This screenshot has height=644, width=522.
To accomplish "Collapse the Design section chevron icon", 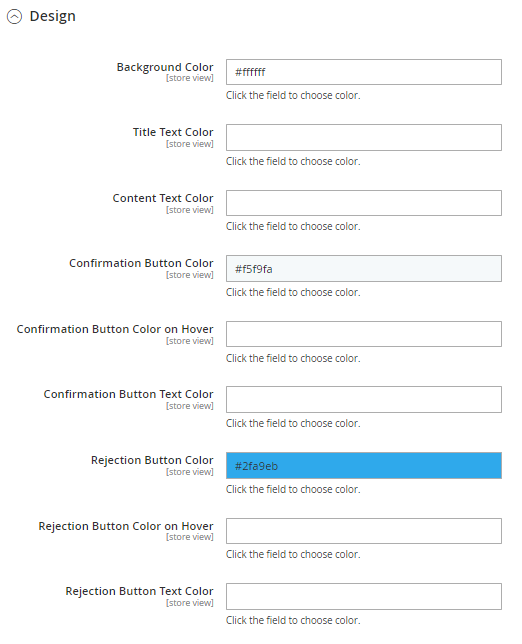I will pos(14,17).
